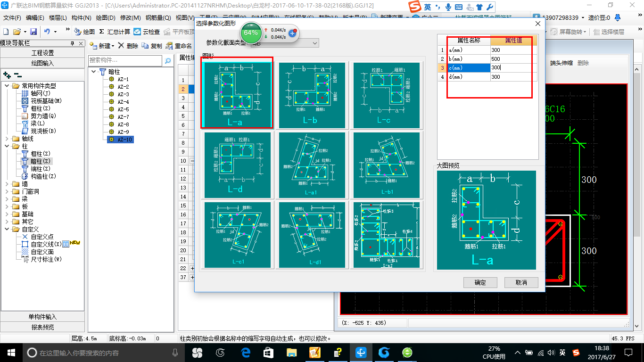Open the dropdown arrow beside Open folder
Screen dimensions: 644x362
[x=24, y=32]
